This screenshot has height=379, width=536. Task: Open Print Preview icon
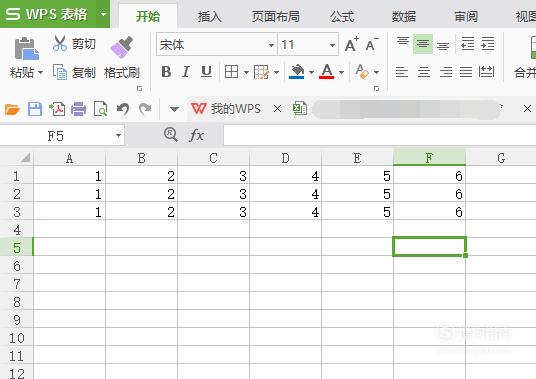(x=100, y=109)
